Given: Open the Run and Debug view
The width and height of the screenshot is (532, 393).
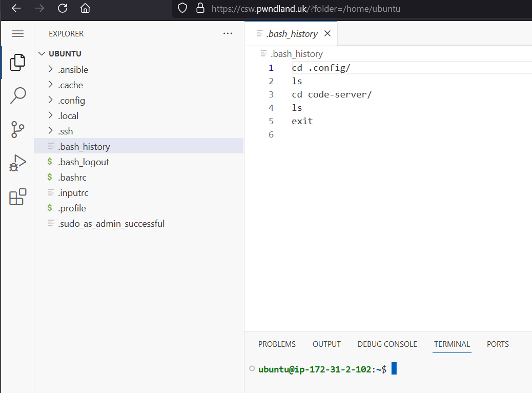Looking at the screenshot, I should [x=18, y=163].
